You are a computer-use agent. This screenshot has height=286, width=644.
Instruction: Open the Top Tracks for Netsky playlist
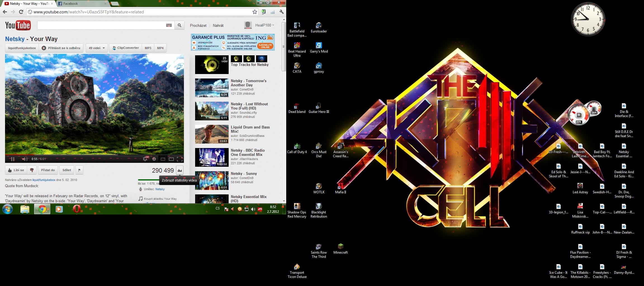click(x=250, y=65)
